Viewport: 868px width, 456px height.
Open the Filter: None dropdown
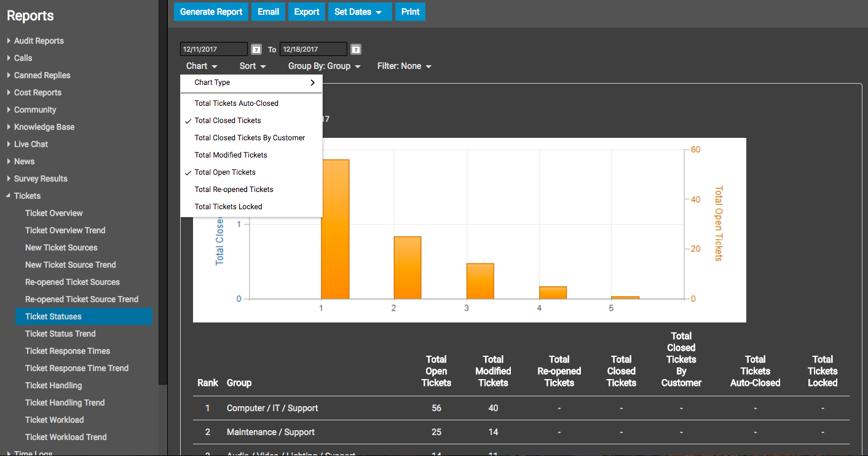point(404,66)
